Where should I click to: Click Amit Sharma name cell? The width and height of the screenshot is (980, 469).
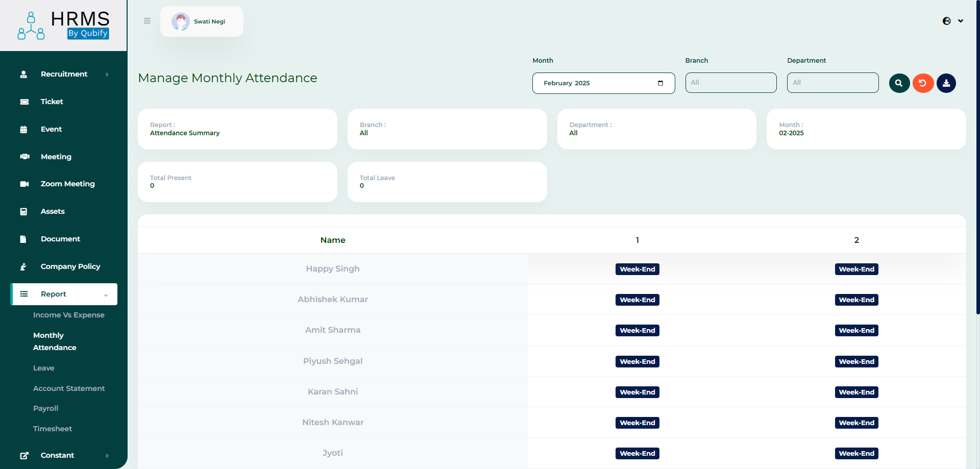pos(333,330)
